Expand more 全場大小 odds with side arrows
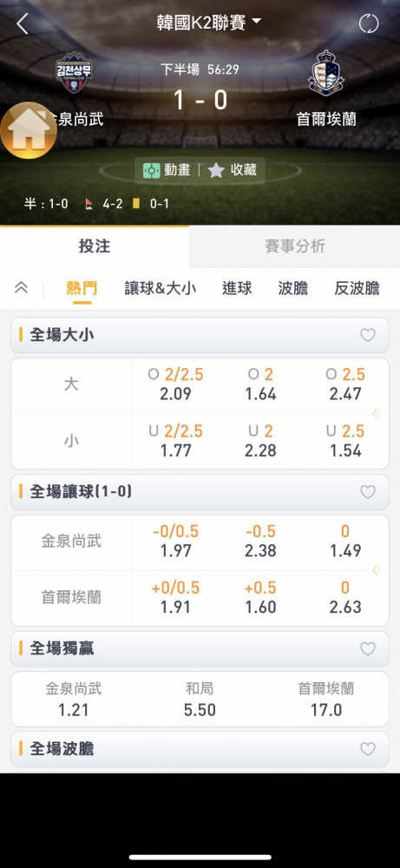400x868 pixels. [377, 413]
